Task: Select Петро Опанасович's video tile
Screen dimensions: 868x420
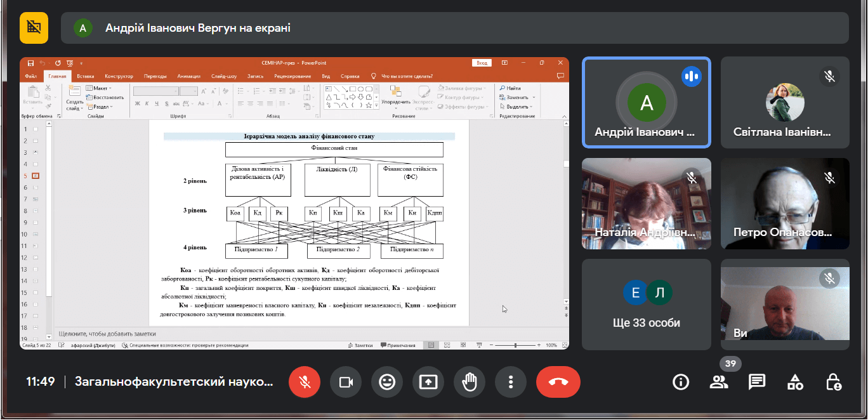Action: (x=785, y=203)
